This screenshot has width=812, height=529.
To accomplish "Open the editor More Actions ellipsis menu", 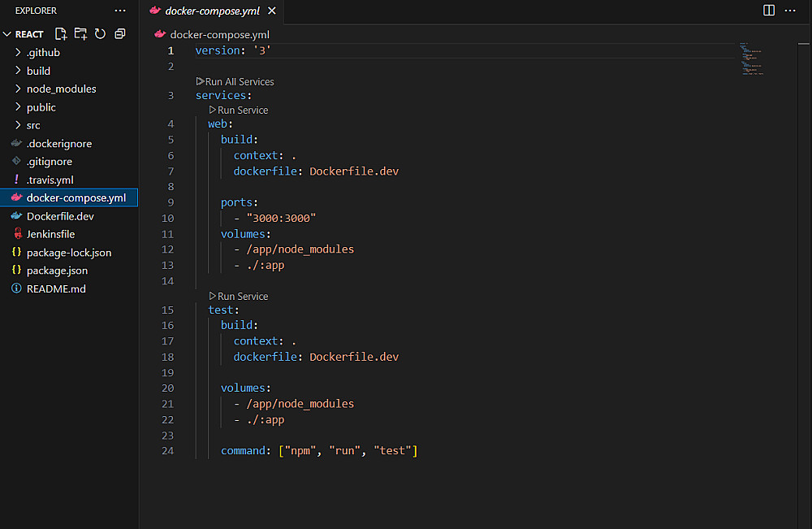I will 790,11.
